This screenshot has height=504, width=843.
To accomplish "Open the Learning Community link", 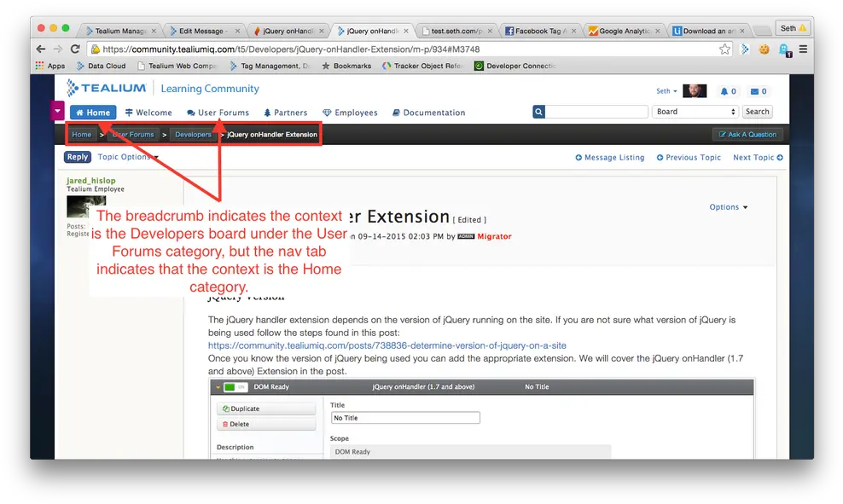I will [x=210, y=89].
